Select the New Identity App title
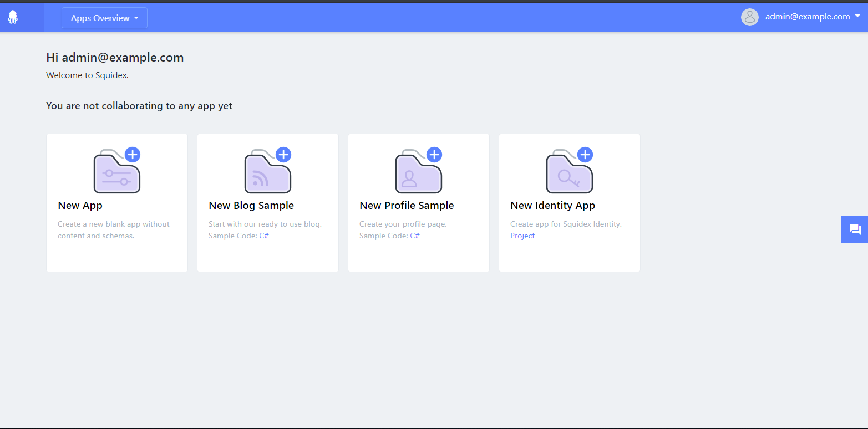Image resolution: width=868 pixels, height=429 pixels. coord(552,206)
